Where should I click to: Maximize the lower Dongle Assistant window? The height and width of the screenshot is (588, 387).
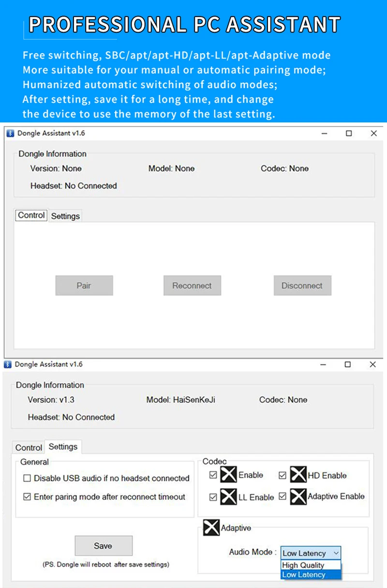[347, 364]
